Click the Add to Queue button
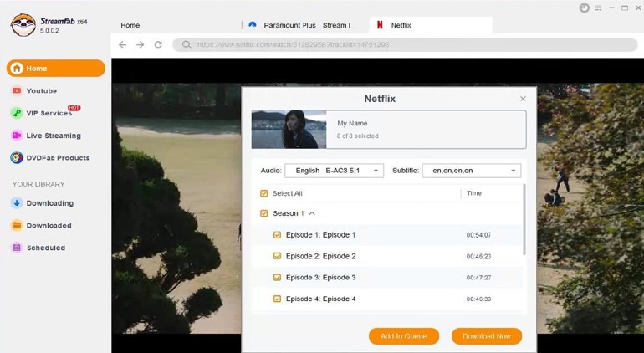The height and width of the screenshot is (353, 644). pos(403,336)
